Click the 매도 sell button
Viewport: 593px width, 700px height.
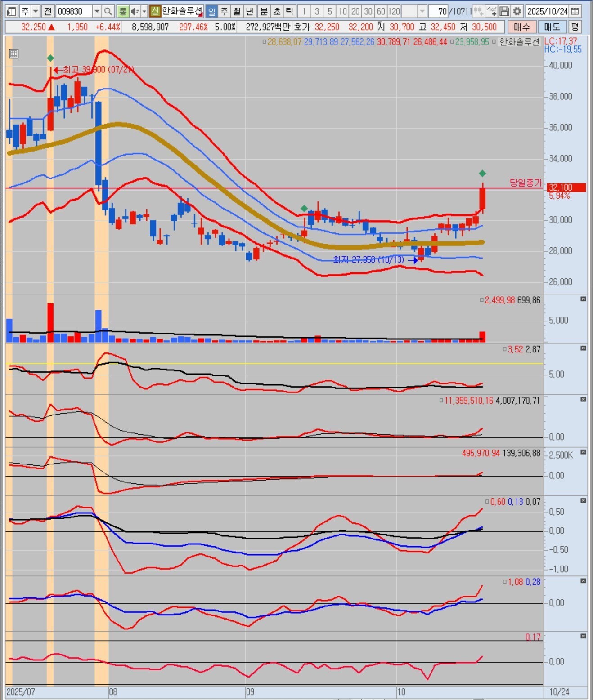[x=552, y=27]
